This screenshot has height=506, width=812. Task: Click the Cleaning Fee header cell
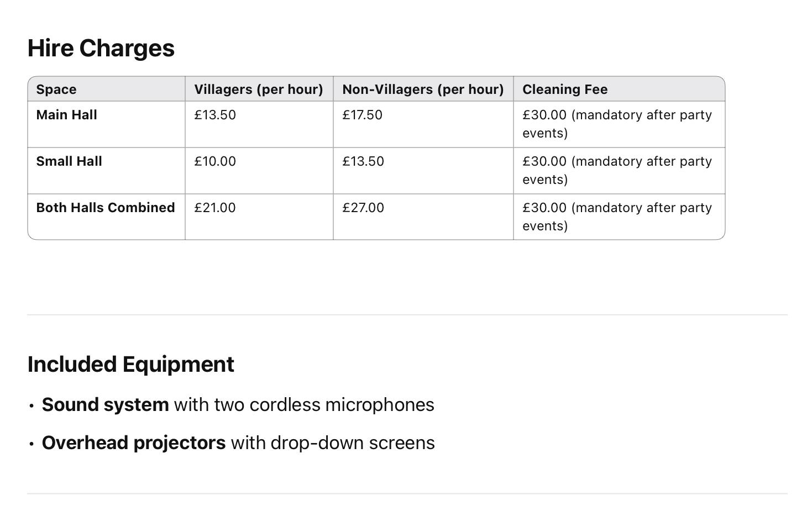click(619, 89)
